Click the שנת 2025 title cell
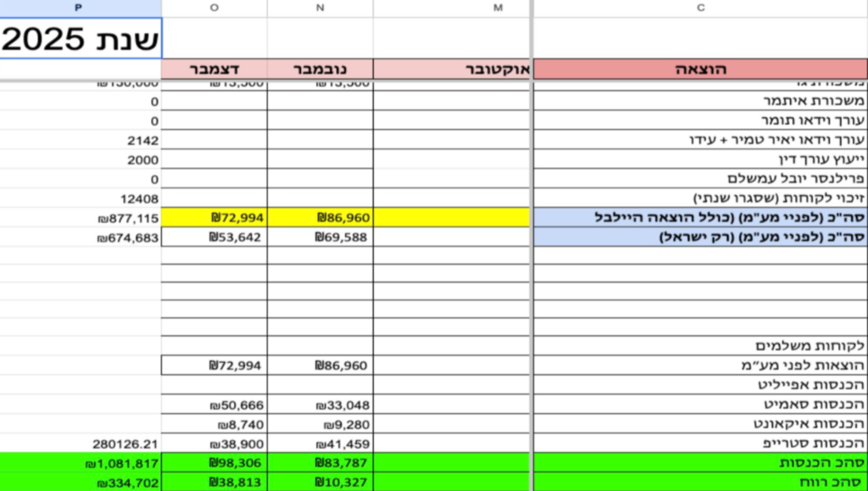868x491 pixels. (81, 39)
